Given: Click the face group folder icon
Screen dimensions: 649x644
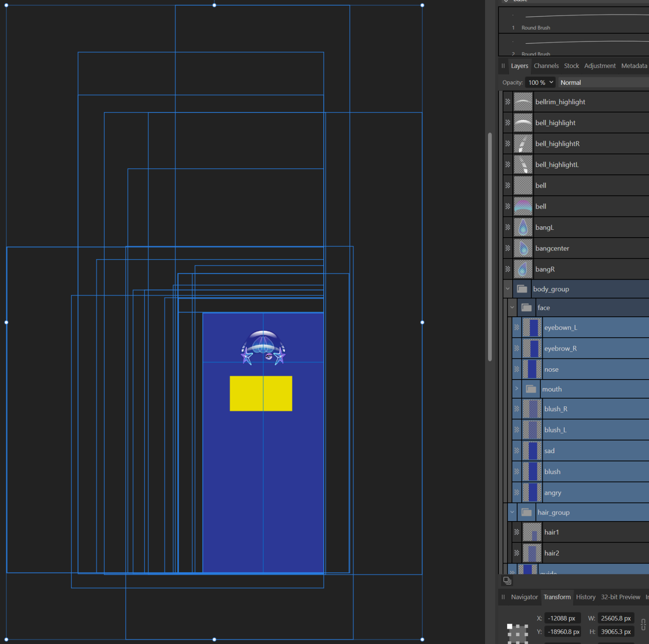Looking at the screenshot, I should [x=527, y=308].
